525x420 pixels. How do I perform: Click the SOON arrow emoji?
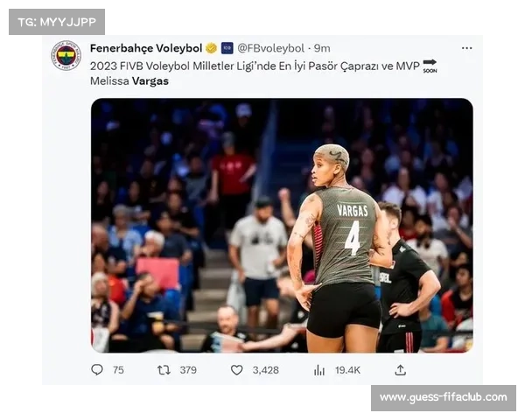point(430,66)
